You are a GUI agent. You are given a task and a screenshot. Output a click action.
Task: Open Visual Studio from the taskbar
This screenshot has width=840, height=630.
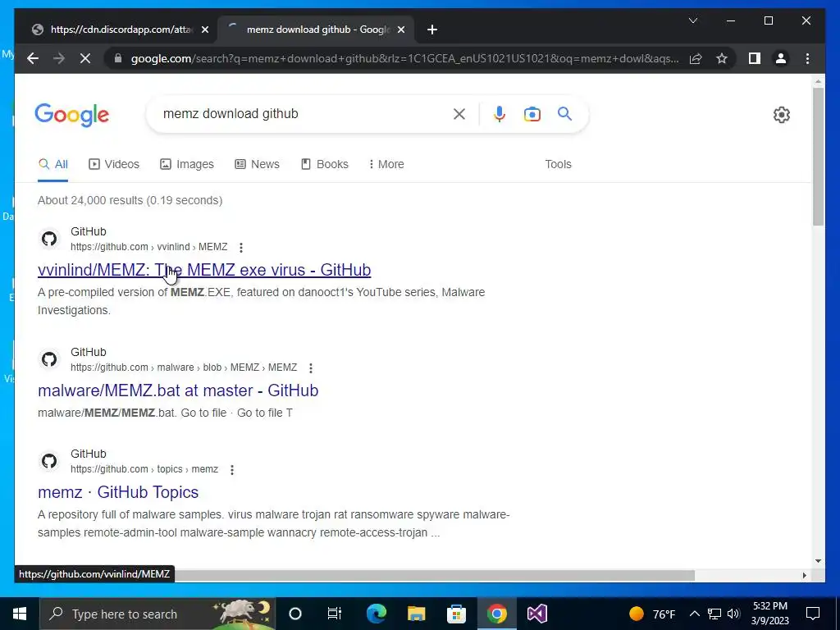tap(536, 614)
